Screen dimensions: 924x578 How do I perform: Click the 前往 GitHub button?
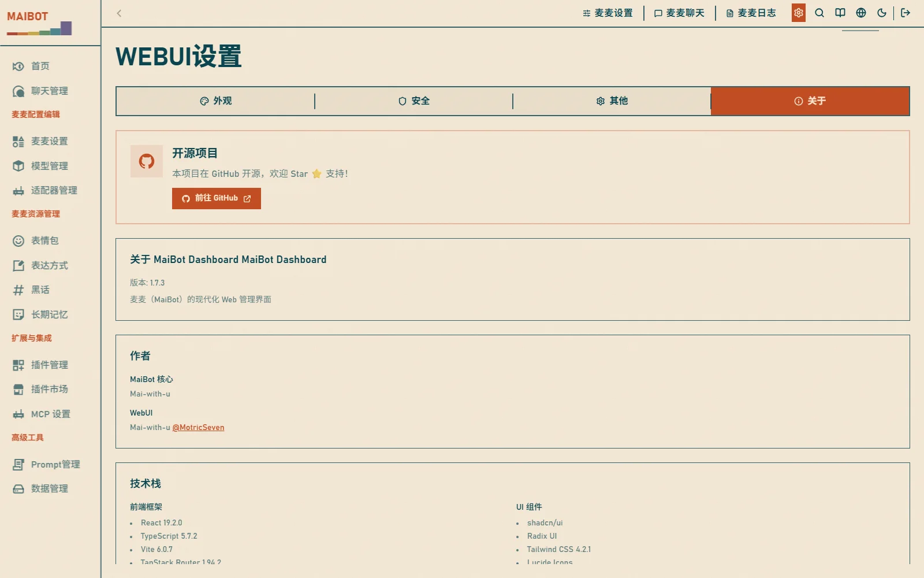pyautogui.click(x=217, y=198)
